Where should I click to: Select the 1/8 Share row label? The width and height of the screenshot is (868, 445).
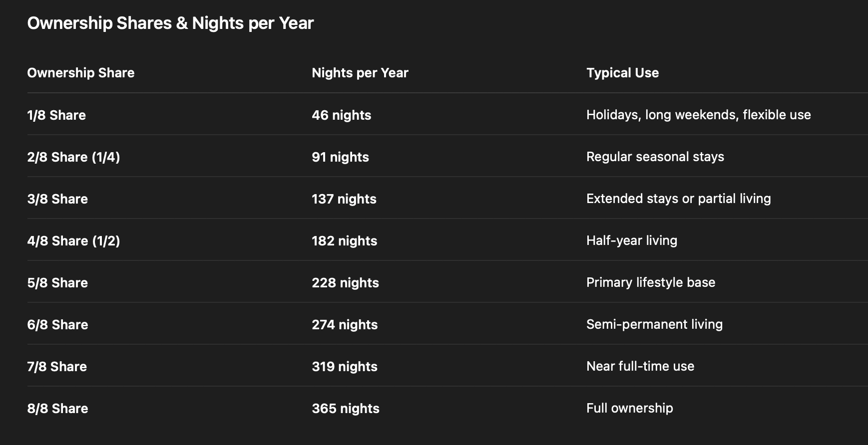click(x=56, y=115)
